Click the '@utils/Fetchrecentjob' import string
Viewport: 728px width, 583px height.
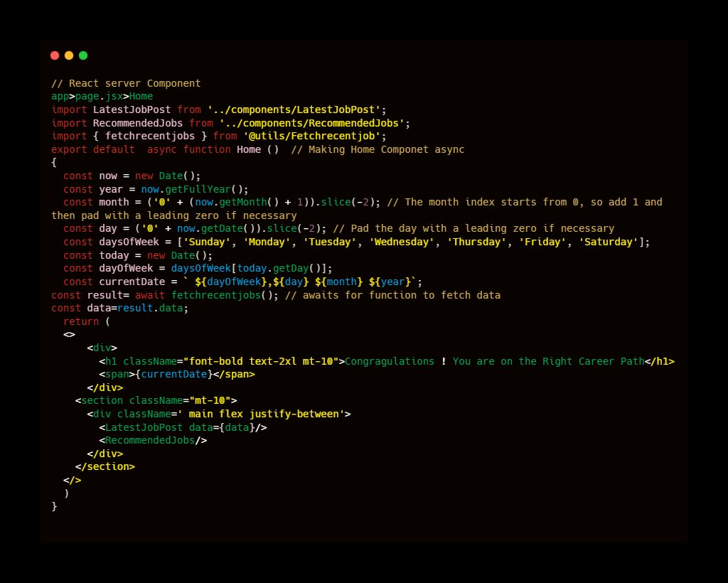click(x=312, y=137)
